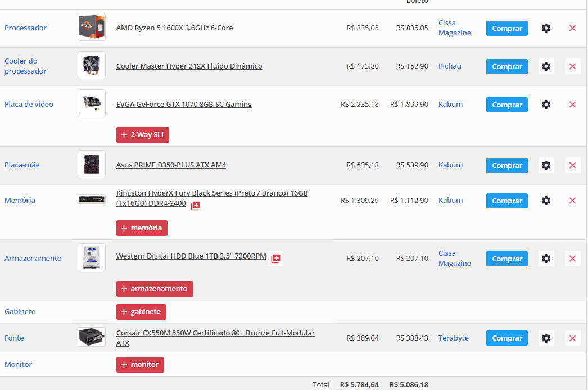Click Comprar for the Kingston HyperX memory
This screenshot has height=390, width=588.
(507, 201)
